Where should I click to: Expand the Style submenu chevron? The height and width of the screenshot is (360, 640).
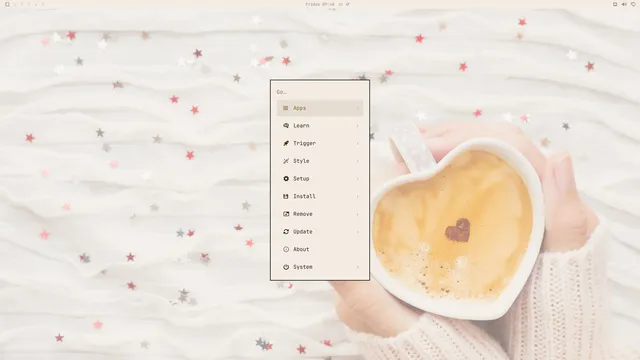pos(358,161)
